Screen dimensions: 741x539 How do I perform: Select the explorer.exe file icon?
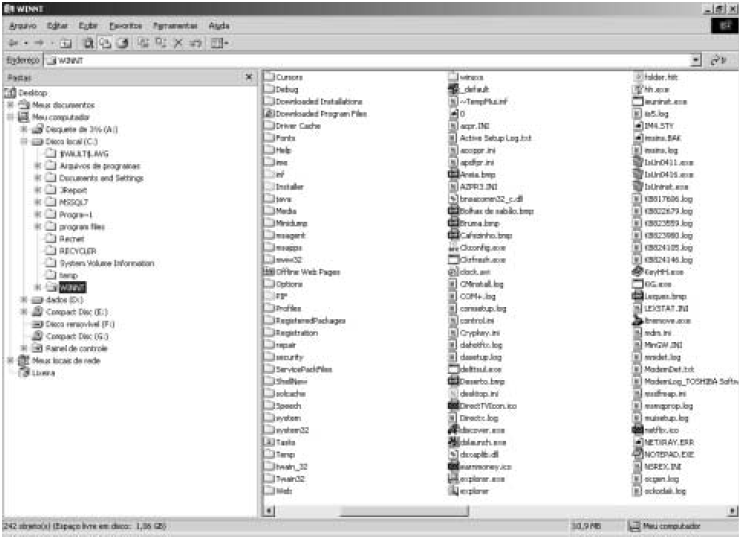coord(452,478)
